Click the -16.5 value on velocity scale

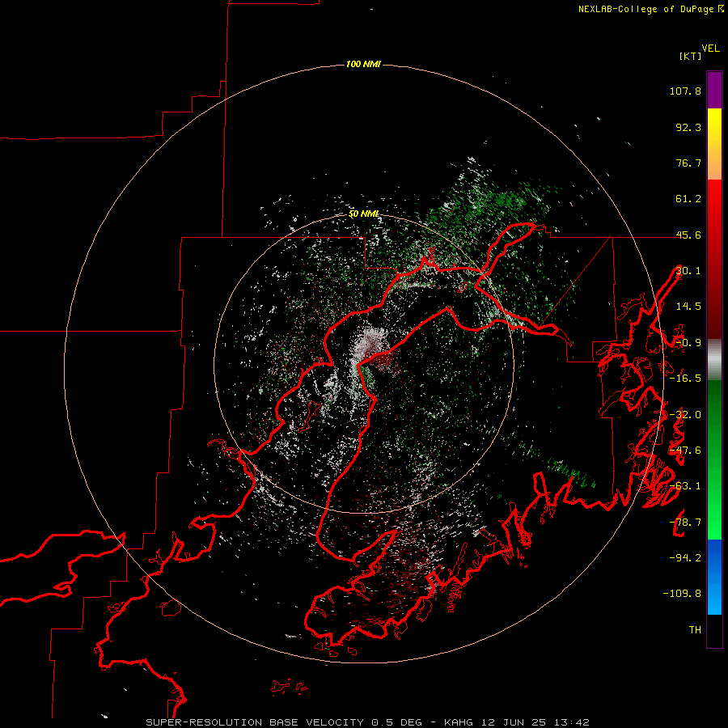point(685,379)
